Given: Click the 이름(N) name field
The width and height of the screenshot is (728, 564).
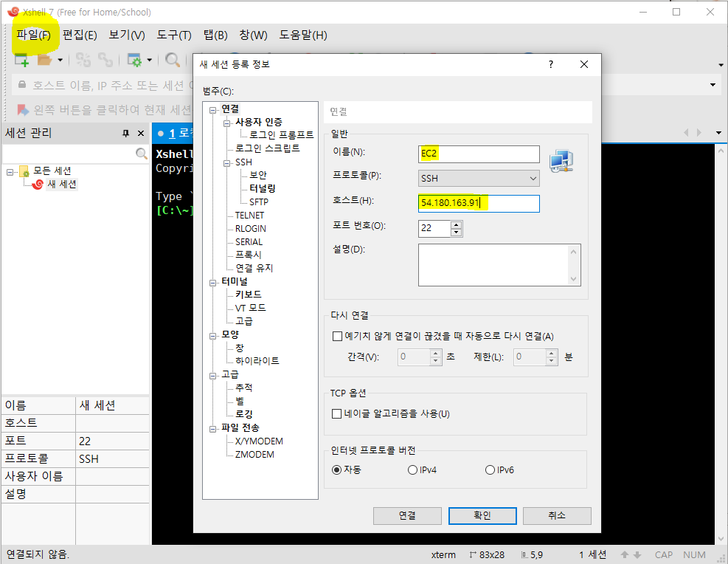Looking at the screenshot, I should coord(479,154).
